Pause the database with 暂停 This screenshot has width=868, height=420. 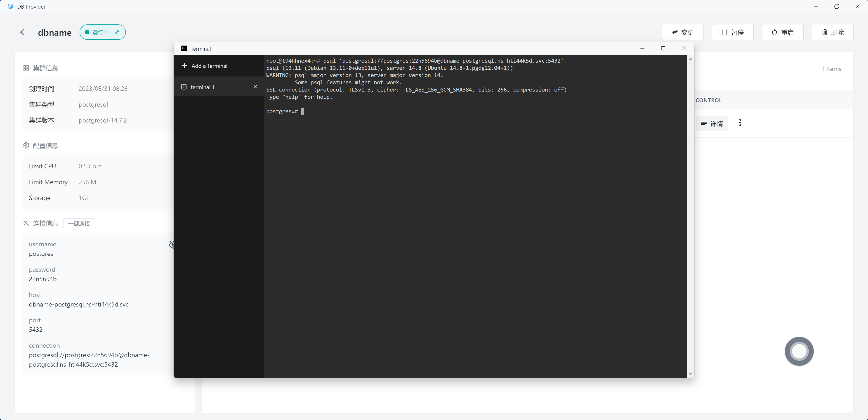pyautogui.click(x=733, y=32)
